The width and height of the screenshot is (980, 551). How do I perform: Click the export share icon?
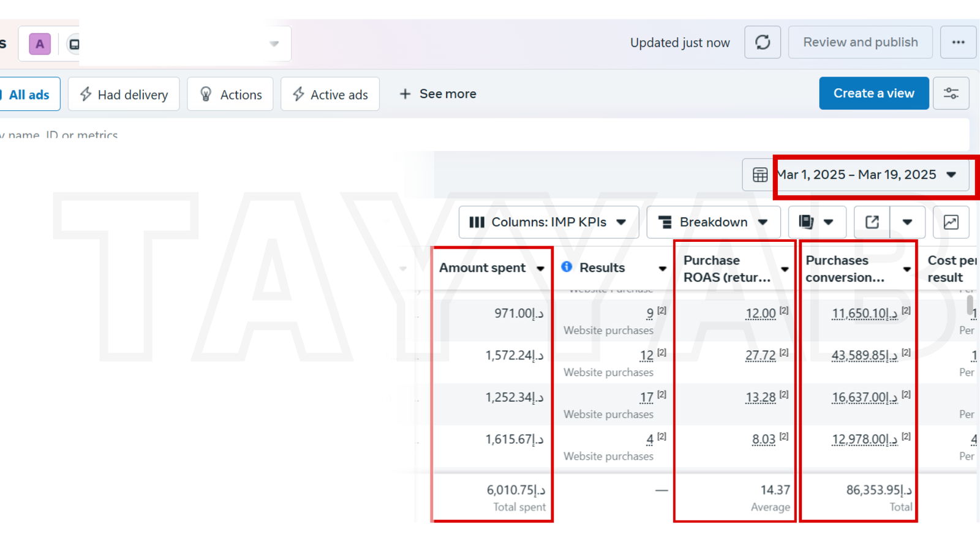(x=872, y=222)
